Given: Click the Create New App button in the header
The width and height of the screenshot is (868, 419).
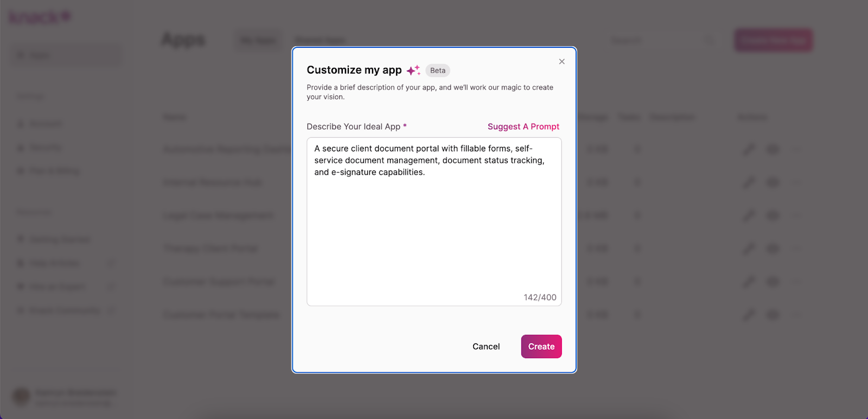Looking at the screenshot, I should tap(773, 40).
